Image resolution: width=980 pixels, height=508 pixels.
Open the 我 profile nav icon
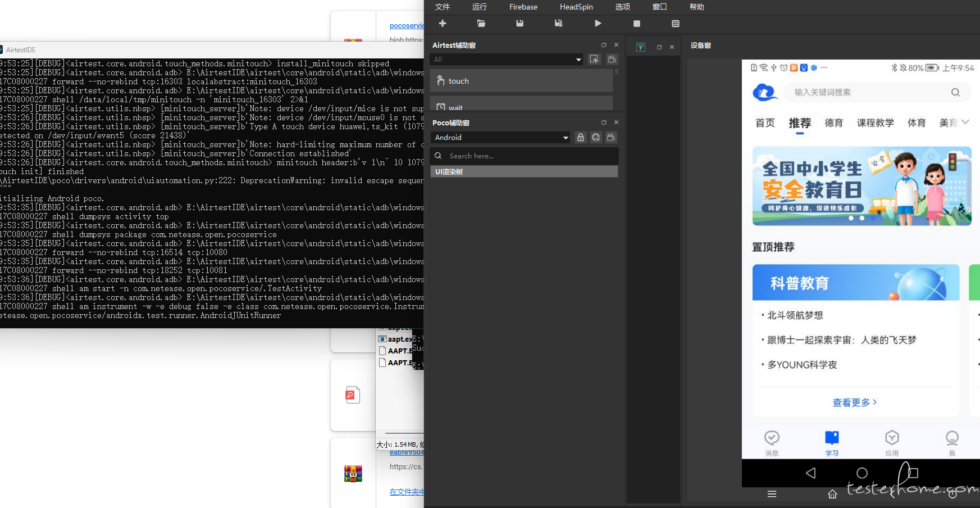pyautogui.click(x=952, y=443)
